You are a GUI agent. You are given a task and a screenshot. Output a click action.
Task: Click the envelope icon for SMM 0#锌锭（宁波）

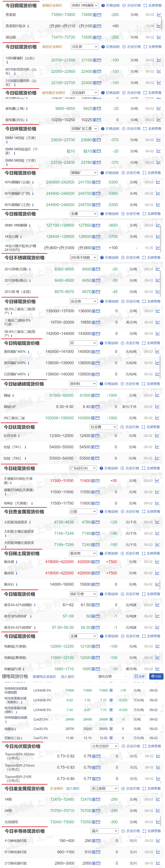pos(99,162)
